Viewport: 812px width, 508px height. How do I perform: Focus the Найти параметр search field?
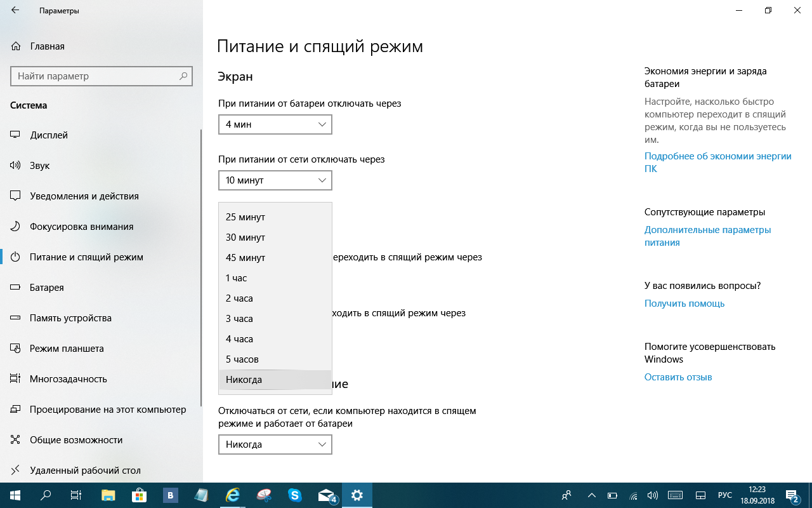[101, 76]
